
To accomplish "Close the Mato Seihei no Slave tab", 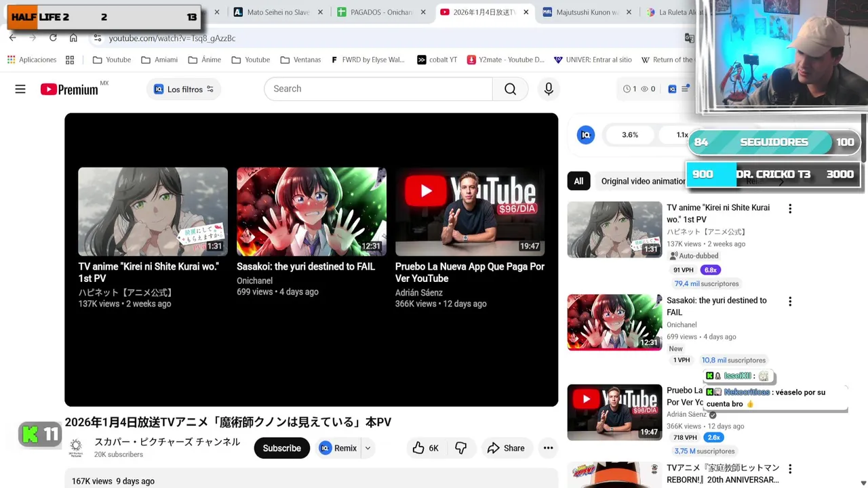I will (x=320, y=12).
